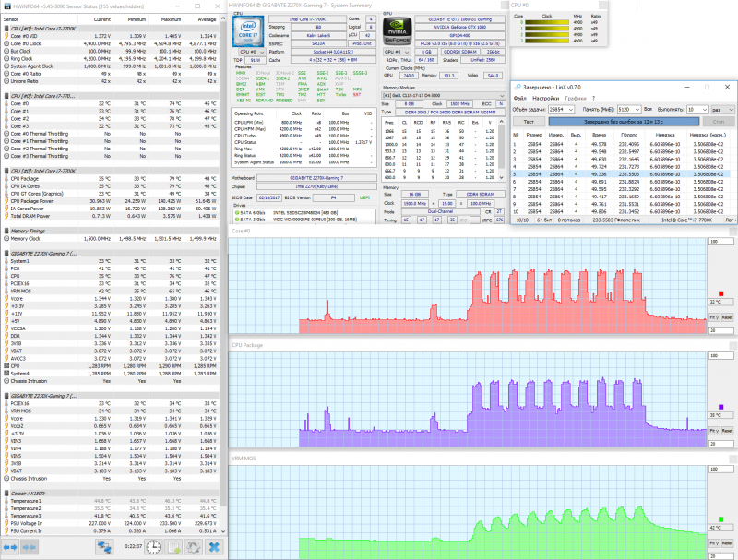Click the CPU Package graph minimum value field
Screen dimensions: 738x560
click(720, 444)
